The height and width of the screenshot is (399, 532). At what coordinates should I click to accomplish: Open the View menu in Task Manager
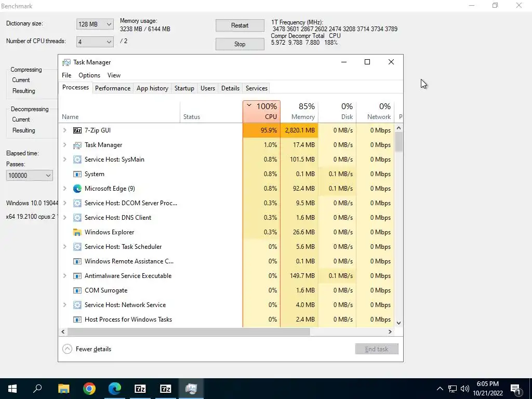(x=114, y=75)
